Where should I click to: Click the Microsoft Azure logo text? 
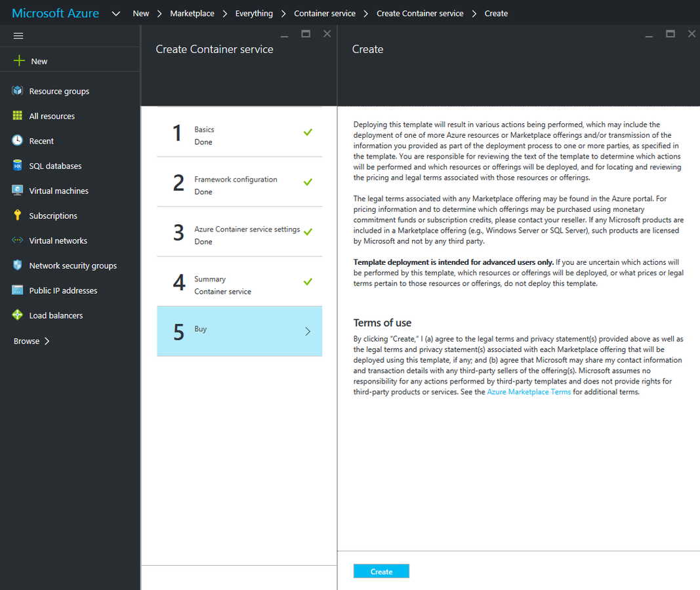point(55,13)
